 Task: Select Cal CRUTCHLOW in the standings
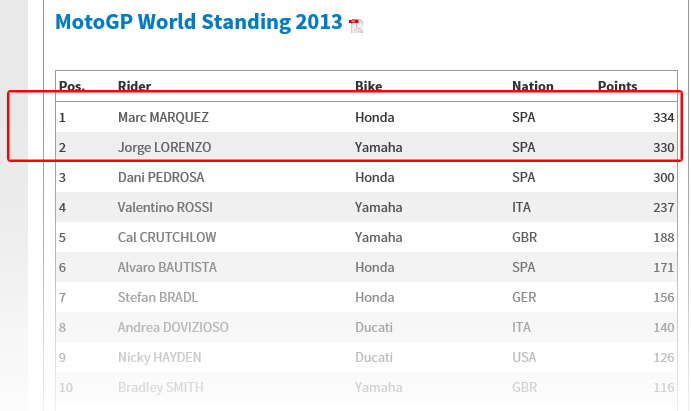[167, 237]
